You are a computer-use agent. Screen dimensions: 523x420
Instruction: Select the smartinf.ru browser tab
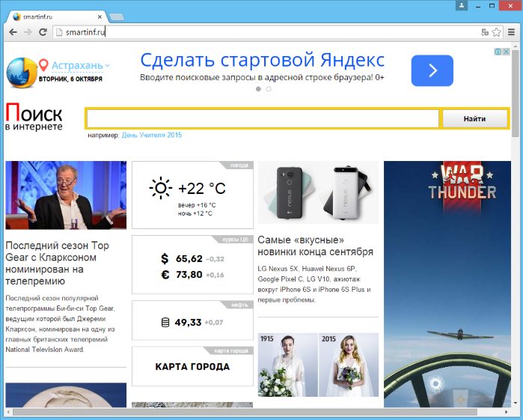(x=57, y=16)
